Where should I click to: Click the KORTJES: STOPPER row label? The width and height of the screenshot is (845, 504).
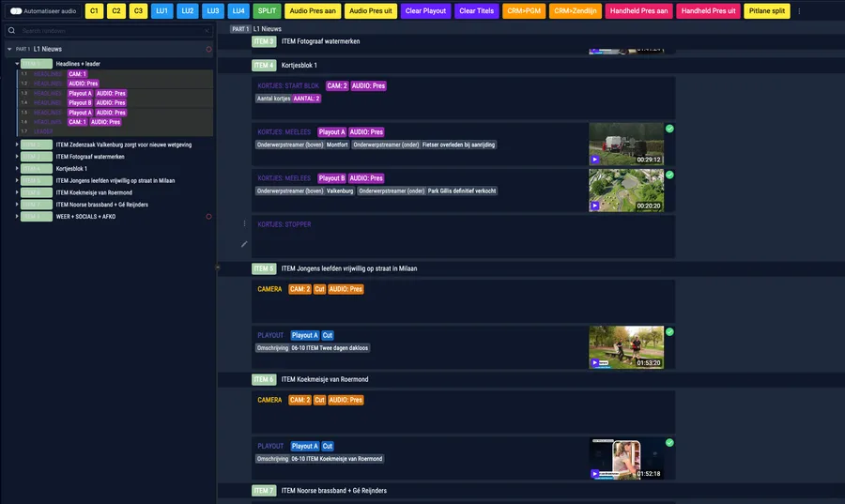pyautogui.click(x=284, y=224)
